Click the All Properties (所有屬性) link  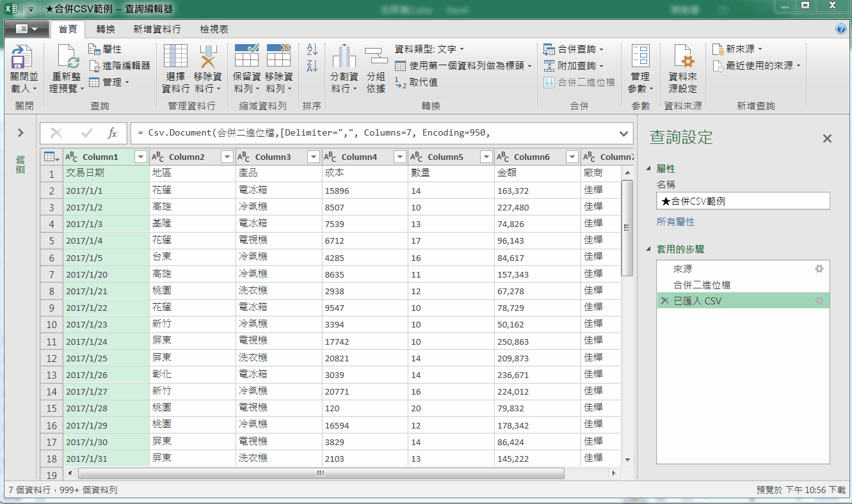[x=675, y=222]
